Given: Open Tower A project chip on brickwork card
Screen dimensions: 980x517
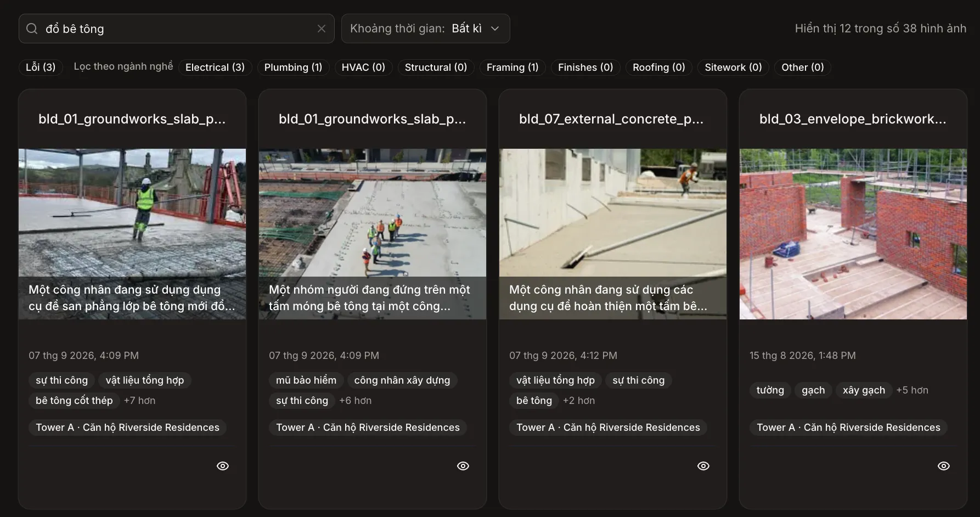Looking at the screenshot, I should point(848,428).
